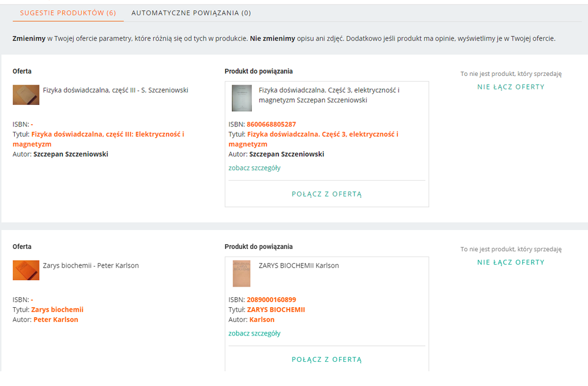Click the Zarys biochemii offer thumbnail

[x=26, y=270]
